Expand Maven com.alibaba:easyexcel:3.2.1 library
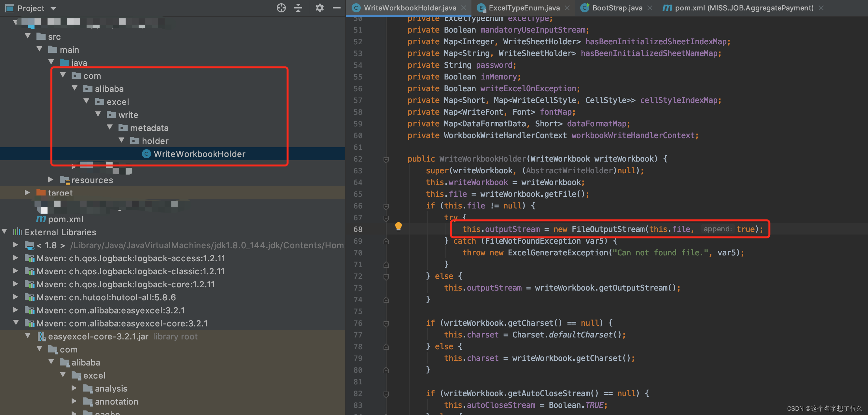868x415 pixels. click(x=16, y=310)
